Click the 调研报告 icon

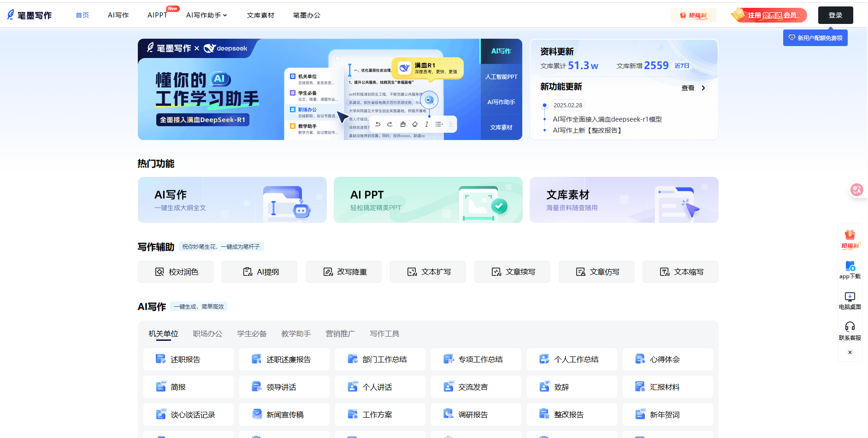(448, 414)
